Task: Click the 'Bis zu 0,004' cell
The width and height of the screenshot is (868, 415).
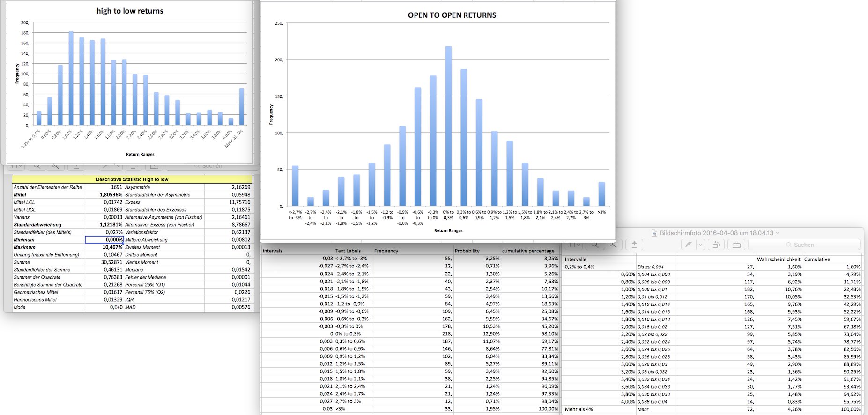Action: coord(651,267)
